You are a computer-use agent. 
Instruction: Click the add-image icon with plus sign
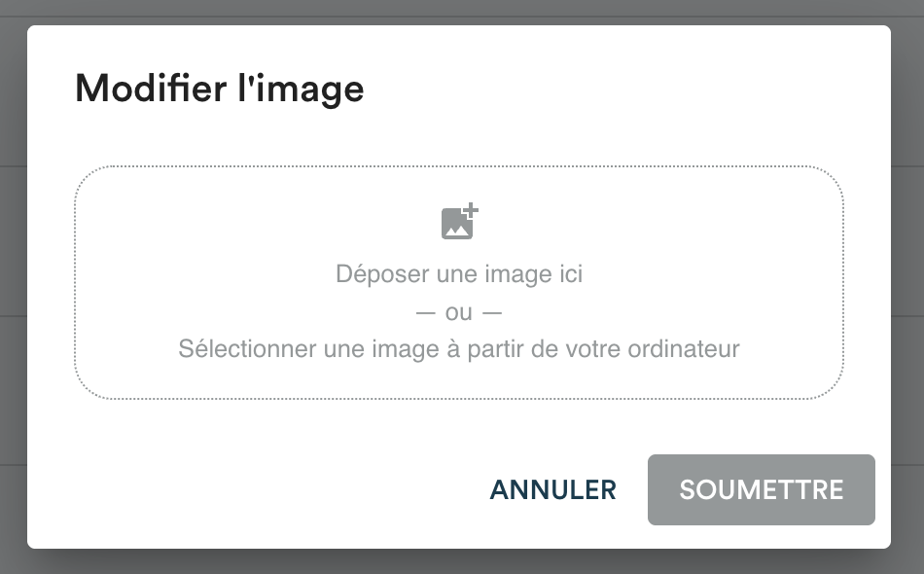[459, 222]
